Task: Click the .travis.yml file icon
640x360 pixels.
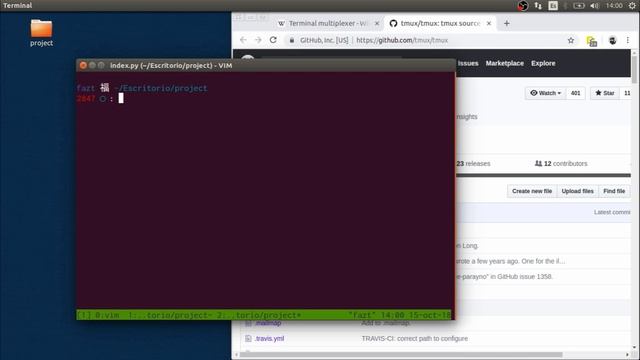Action: (x=248, y=338)
